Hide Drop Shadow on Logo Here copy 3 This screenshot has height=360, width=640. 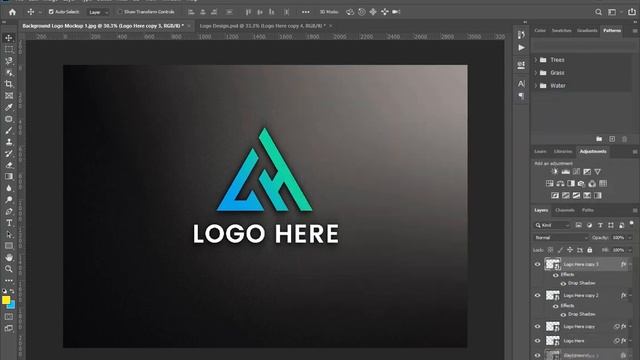(x=563, y=283)
